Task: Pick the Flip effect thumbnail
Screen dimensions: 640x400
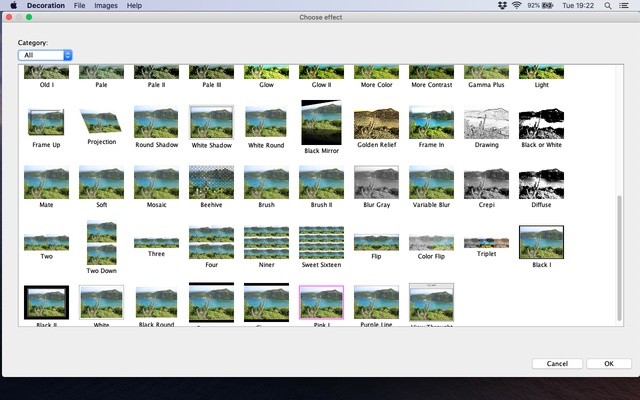Action: pos(376,242)
